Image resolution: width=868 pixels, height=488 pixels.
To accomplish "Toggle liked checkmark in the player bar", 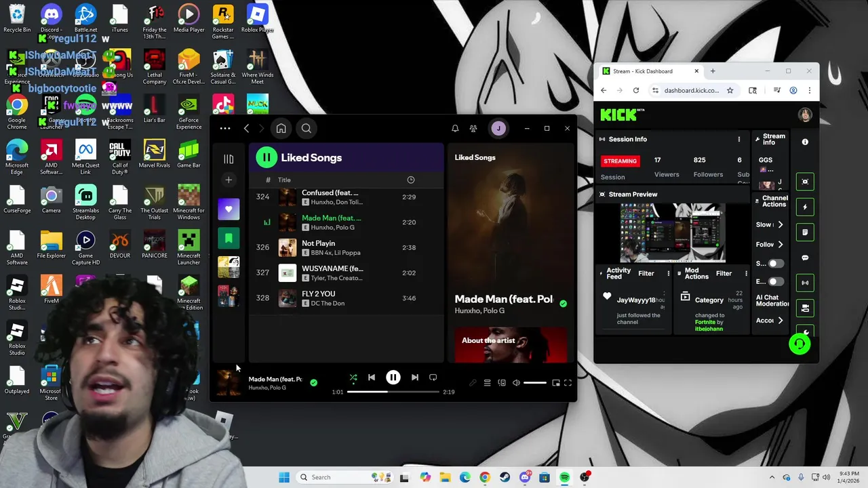I will pyautogui.click(x=313, y=383).
